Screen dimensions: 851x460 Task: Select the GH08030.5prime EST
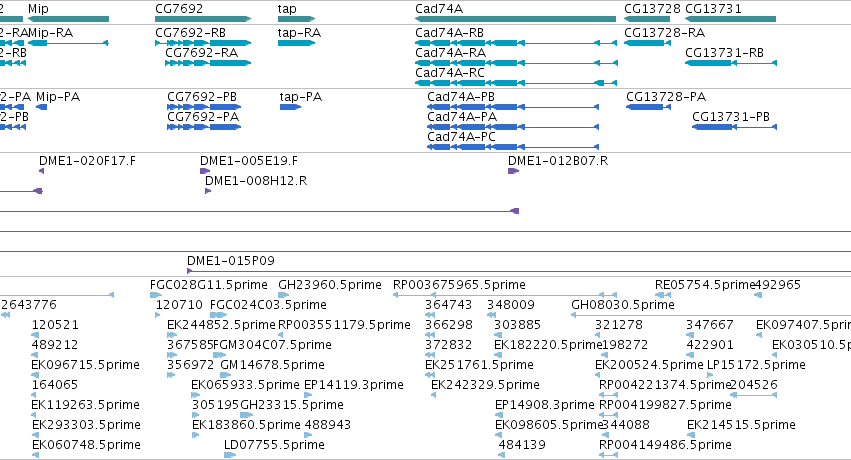(x=711, y=315)
